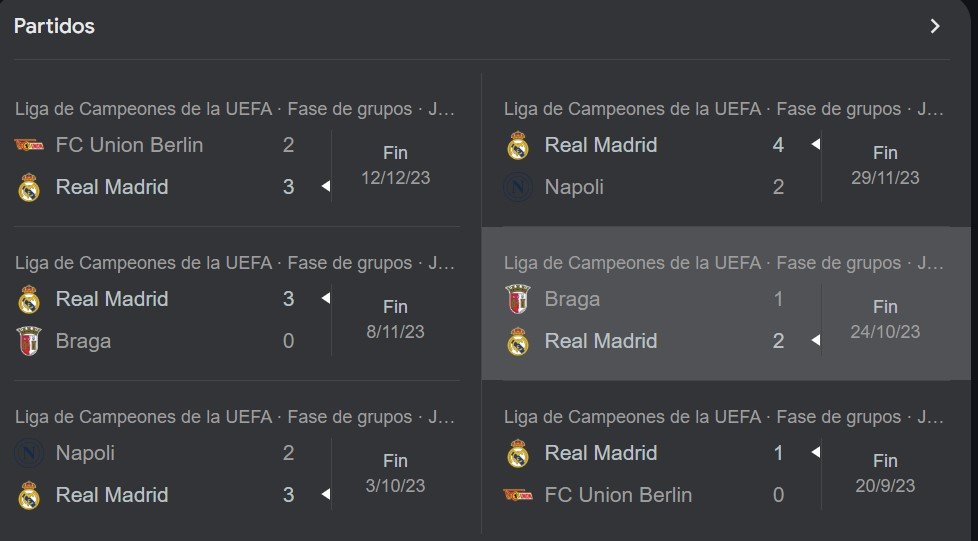Click the Braga crest in 24/10/23 match
Screen dimensions: 978x541
tap(517, 299)
